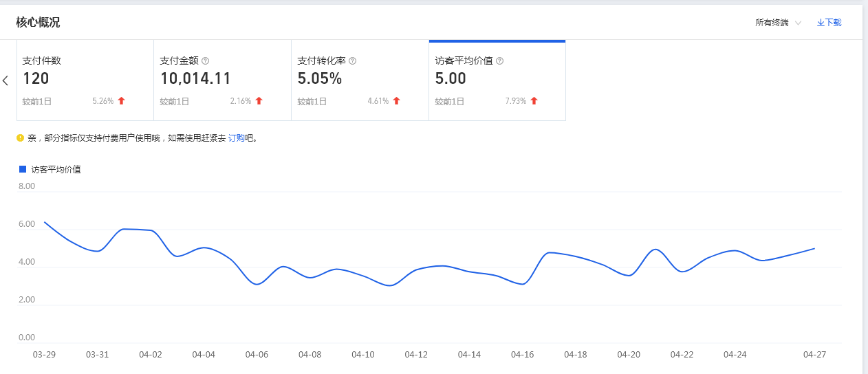Click the blue legend color square
Image resolution: width=868 pixels, height=374 pixels.
coord(23,169)
